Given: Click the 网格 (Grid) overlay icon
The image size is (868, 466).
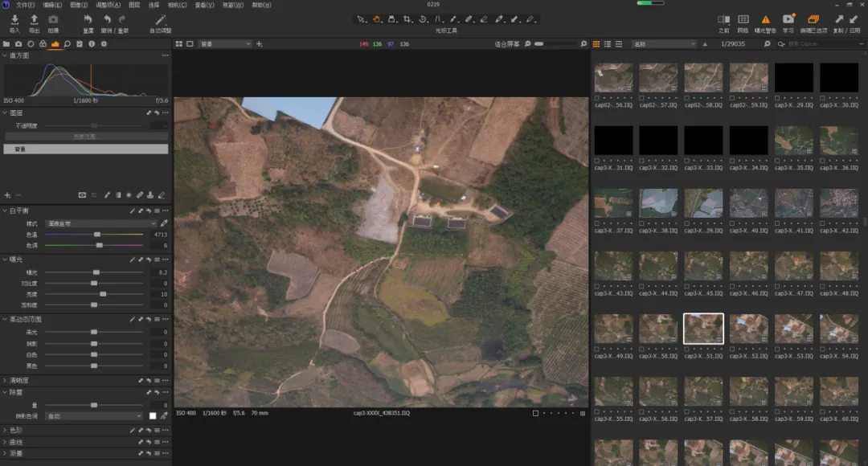Looking at the screenshot, I should [x=743, y=19].
